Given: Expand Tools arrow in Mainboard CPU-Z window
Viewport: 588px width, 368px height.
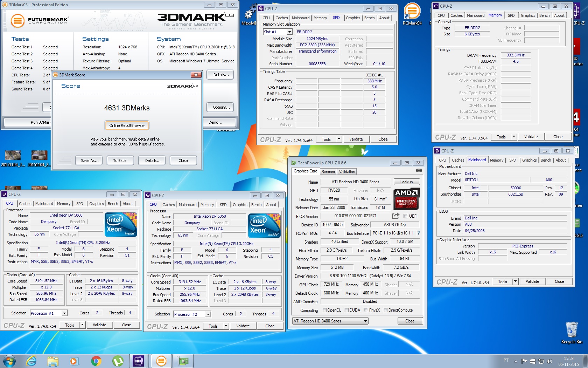Looking at the screenshot, I should click(515, 281).
